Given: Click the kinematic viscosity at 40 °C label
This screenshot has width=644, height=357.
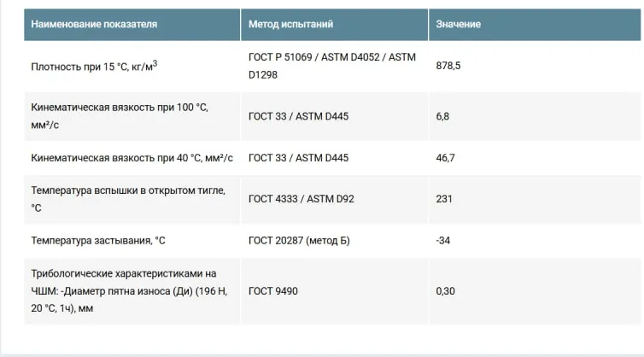Looking at the screenshot, I should point(132,158).
